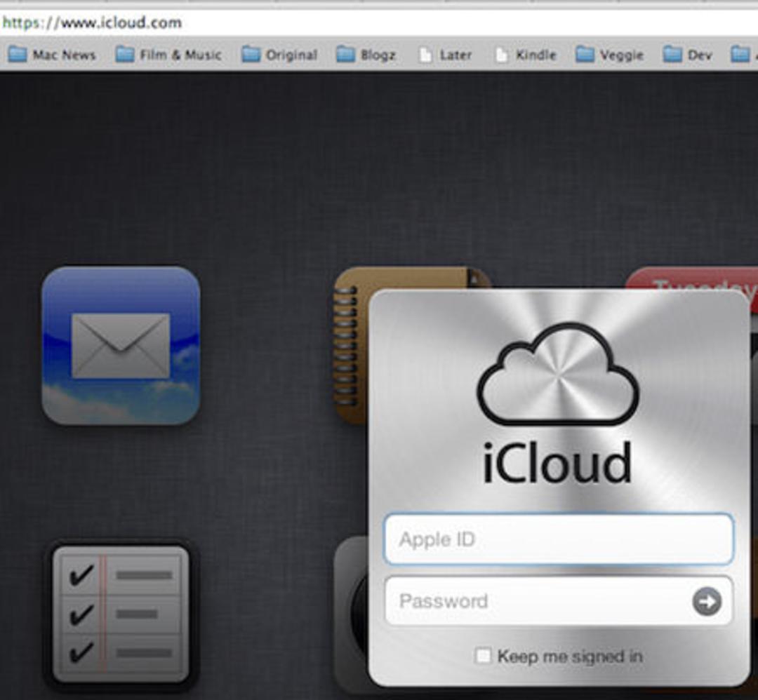758x700 pixels.
Task: Enable Keep me signed in checkbox
Action: 483,656
